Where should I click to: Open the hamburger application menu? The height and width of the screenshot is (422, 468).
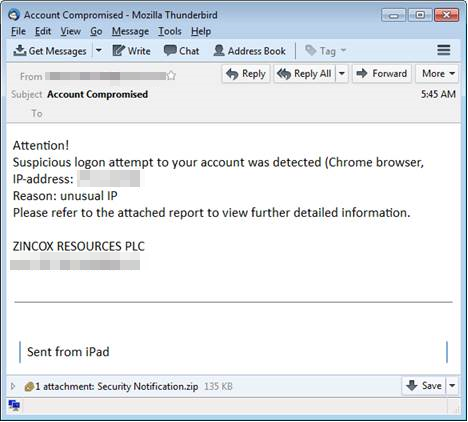pos(444,50)
